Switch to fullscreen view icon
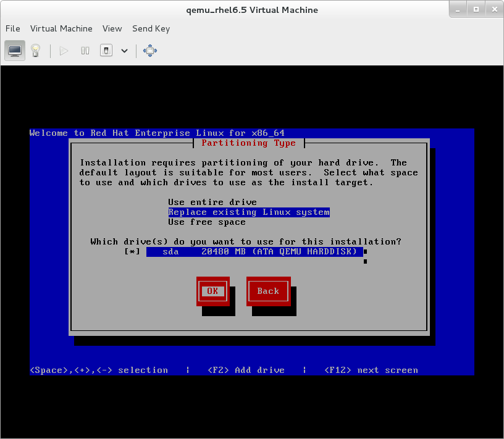This screenshot has width=504, height=439. point(150,51)
